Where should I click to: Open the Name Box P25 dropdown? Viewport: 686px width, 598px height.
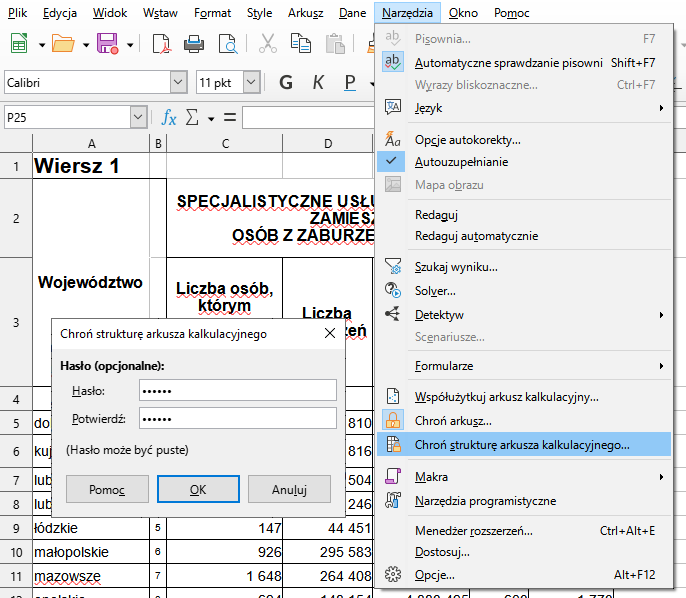pyautogui.click(x=138, y=118)
